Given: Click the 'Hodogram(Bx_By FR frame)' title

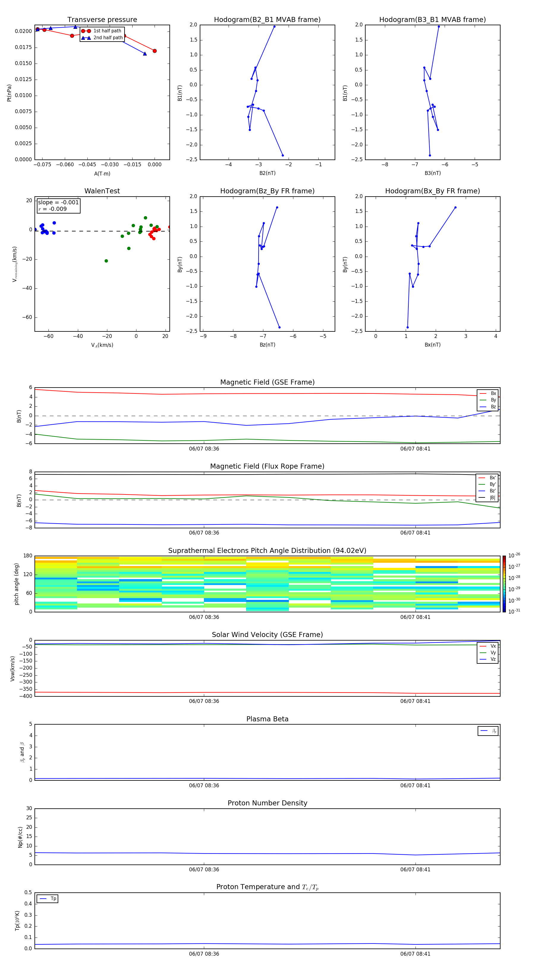Looking at the screenshot, I should tap(432, 191).
